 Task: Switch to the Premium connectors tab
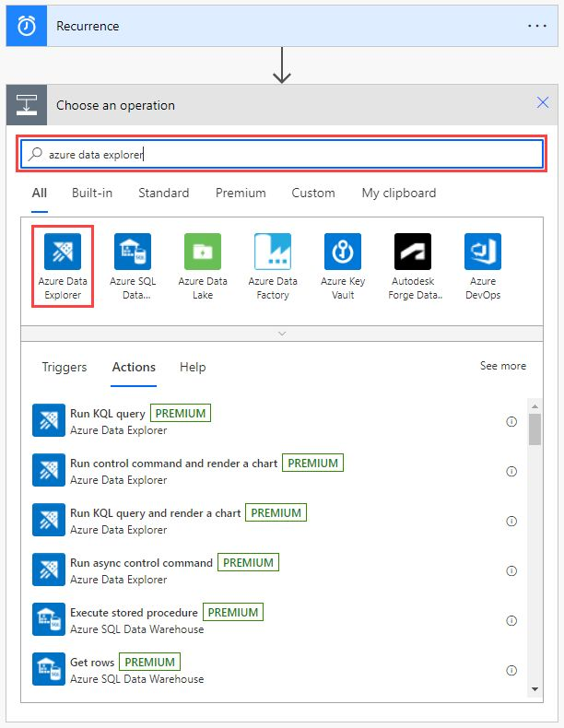[x=241, y=193]
